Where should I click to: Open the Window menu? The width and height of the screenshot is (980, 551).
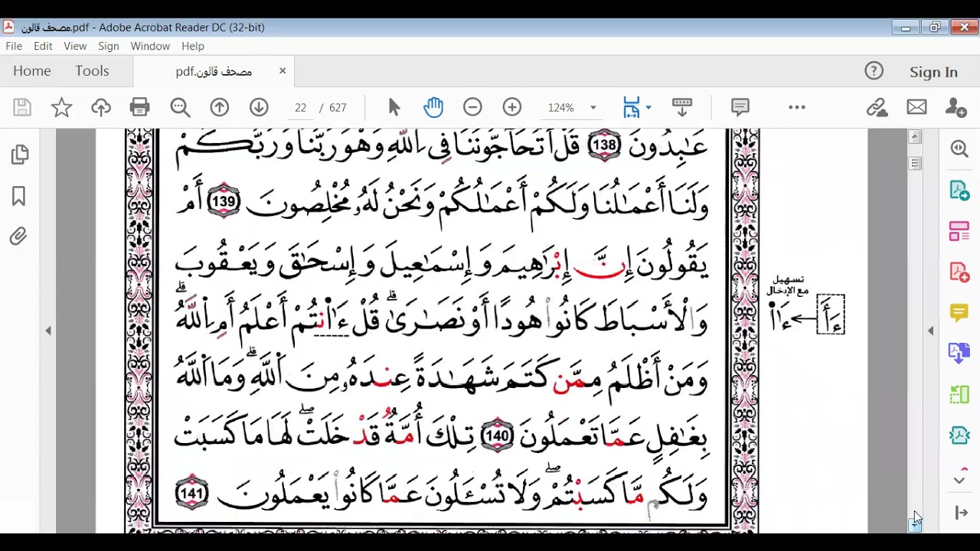click(x=150, y=46)
